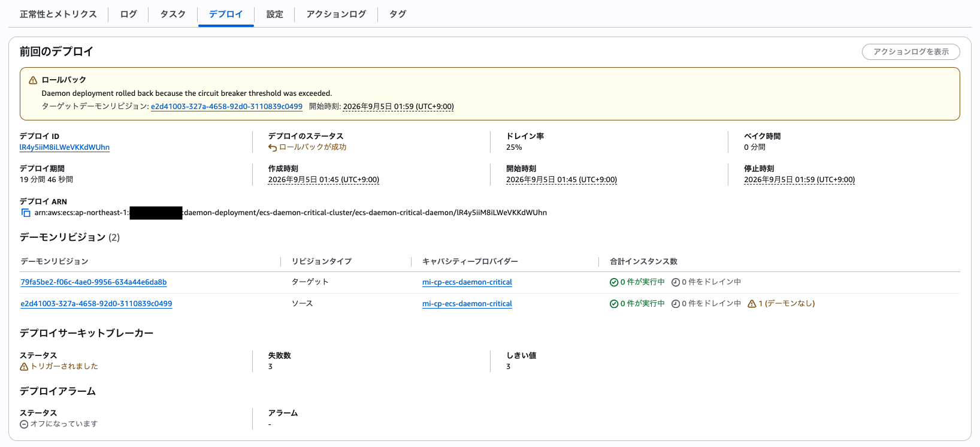Click the ターゲット revision type cell

[310, 282]
